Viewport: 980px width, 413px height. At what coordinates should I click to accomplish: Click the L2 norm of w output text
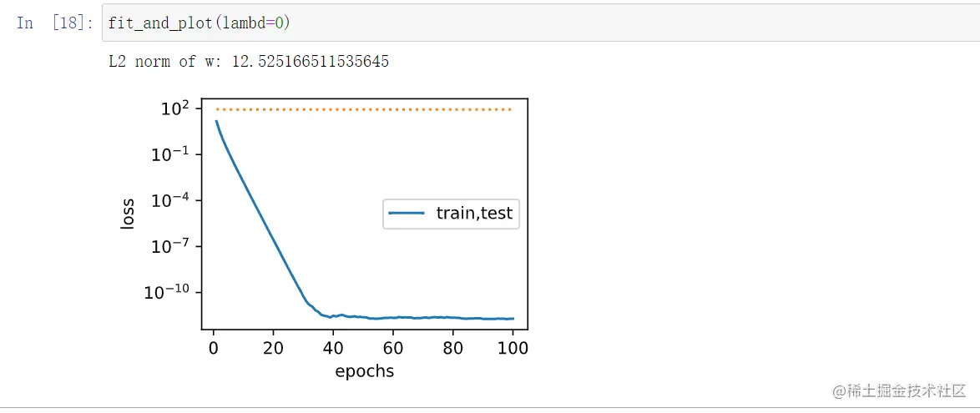tap(249, 62)
